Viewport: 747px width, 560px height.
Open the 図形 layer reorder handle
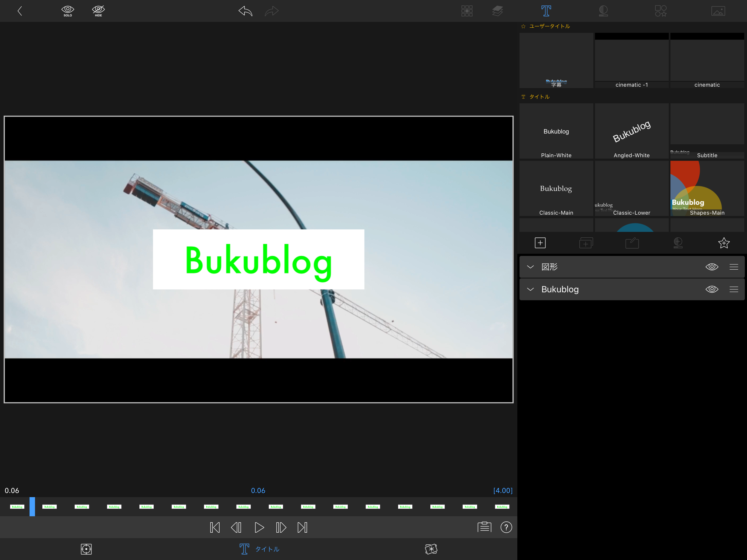734,267
